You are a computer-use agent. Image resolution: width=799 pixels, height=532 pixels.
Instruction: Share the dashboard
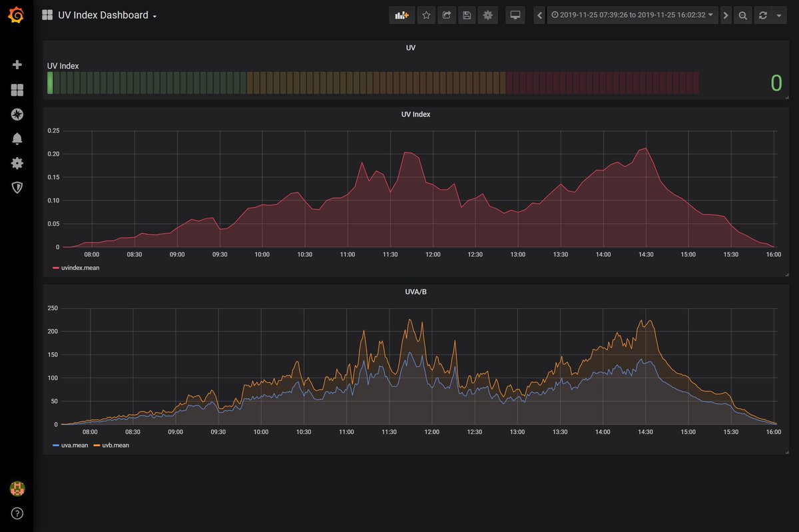tap(447, 15)
